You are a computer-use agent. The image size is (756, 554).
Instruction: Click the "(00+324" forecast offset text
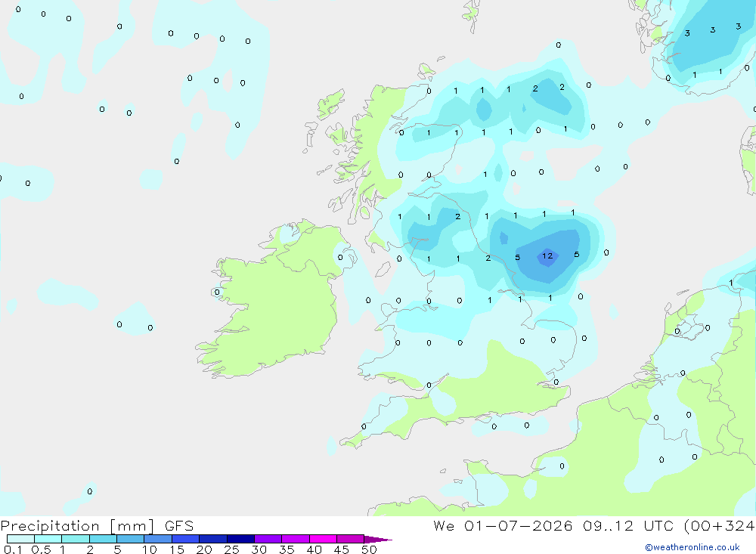[x=720, y=526]
